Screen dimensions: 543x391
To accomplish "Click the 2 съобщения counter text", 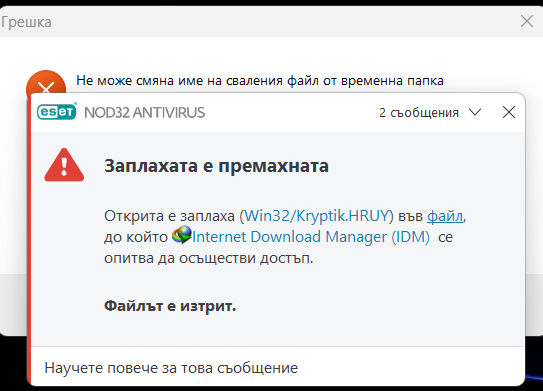I will click(419, 113).
